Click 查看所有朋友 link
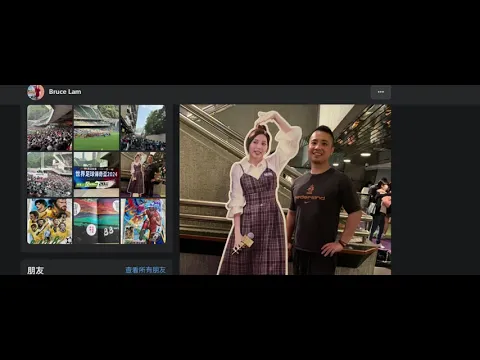 [x=146, y=270]
